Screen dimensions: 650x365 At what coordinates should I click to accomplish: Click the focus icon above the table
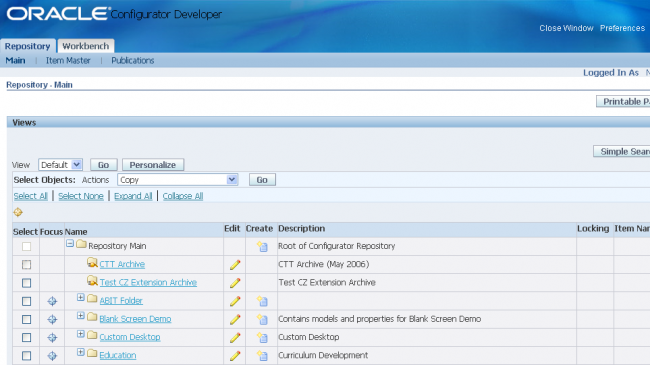(x=18, y=212)
